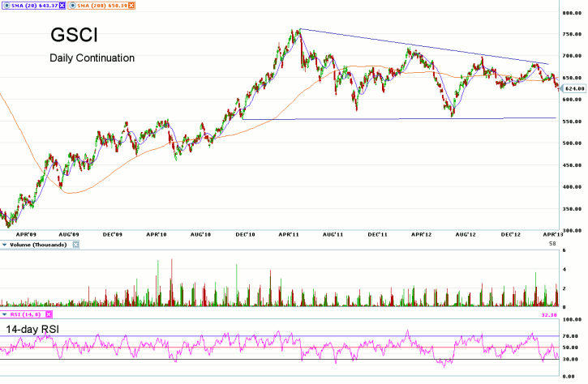This screenshot has width=588, height=384.
Task: Select the GSCI chart title text
Action: point(71,36)
